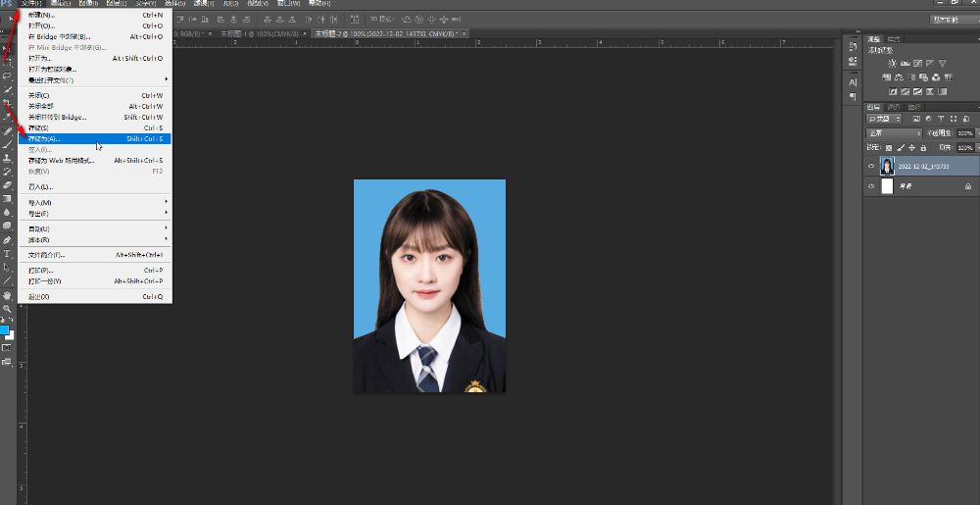Click the 2022-12-02_143733 layer thumbnail
Image resolution: width=980 pixels, height=505 pixels.
coord(888,167)
